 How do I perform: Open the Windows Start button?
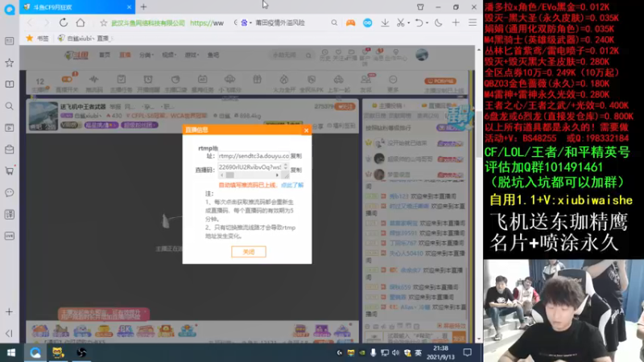click(x=11, y=352)
